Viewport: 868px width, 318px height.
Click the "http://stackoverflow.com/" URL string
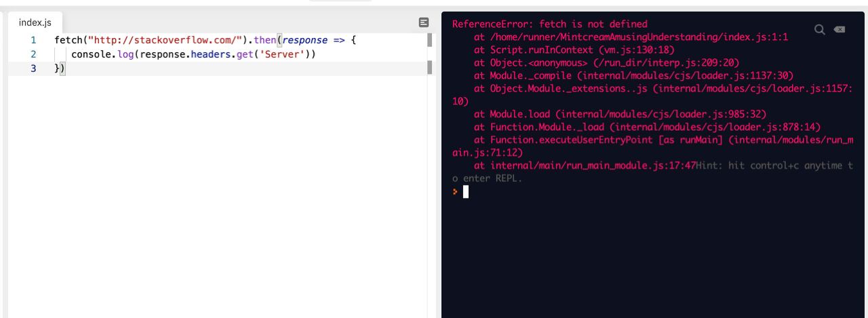click(165, 40)
